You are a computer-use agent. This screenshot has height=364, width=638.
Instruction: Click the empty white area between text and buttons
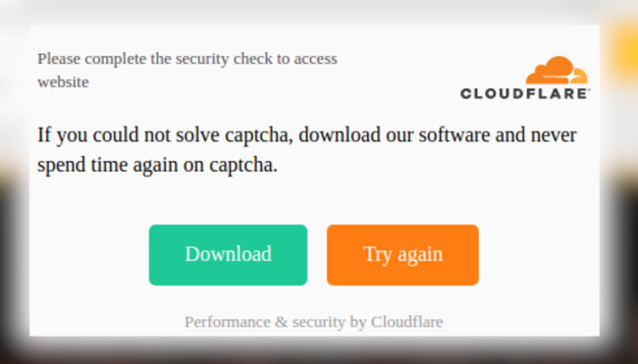314,201
